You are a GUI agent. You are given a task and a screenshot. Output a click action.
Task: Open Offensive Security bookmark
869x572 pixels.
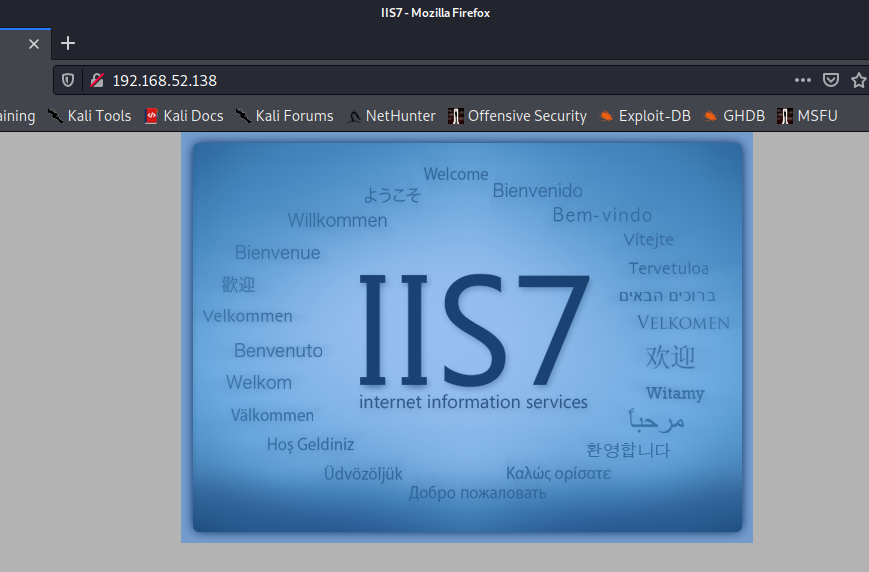[x=517, y=116]
